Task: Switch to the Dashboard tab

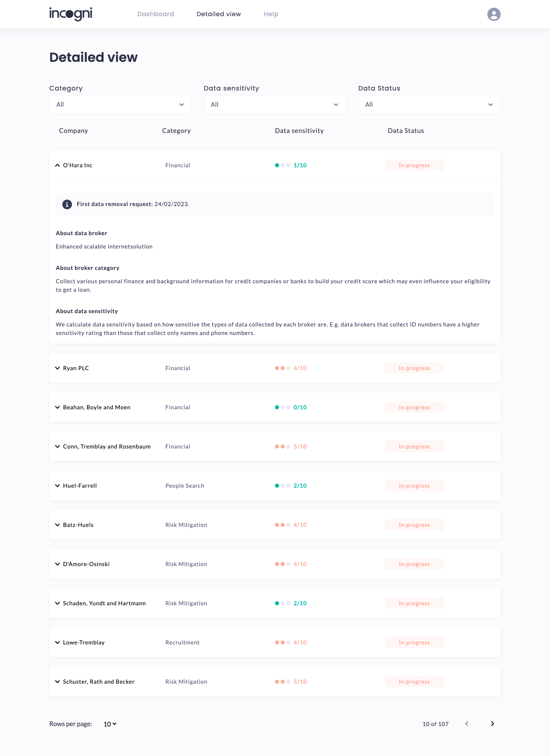Action: (x=155, y=14)
